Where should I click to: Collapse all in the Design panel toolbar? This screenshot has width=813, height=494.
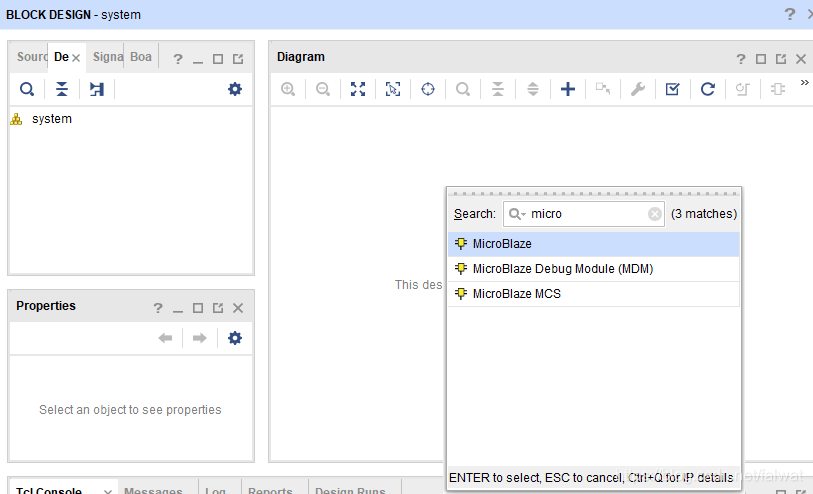pos(62,89)
